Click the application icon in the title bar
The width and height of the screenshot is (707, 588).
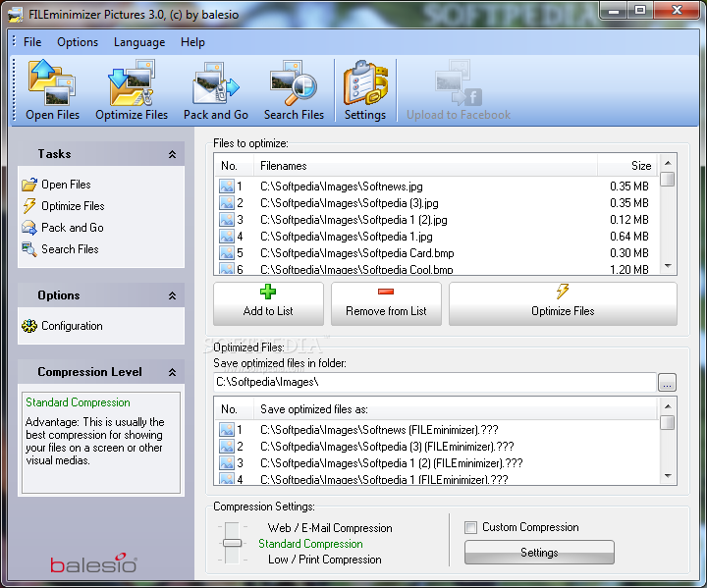point(16,15)
